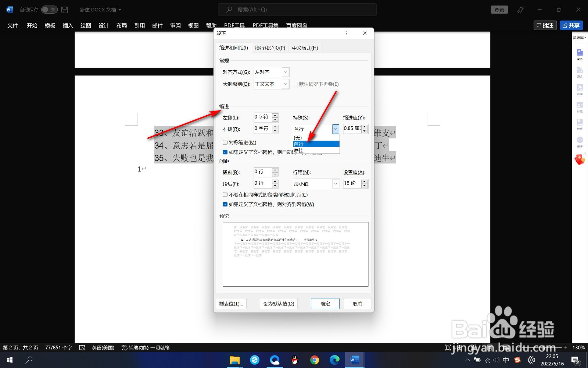
Task: Collapse the 特殊 special indent dropdown arrow
Action: pyautogui.click(x=336, y=129)
